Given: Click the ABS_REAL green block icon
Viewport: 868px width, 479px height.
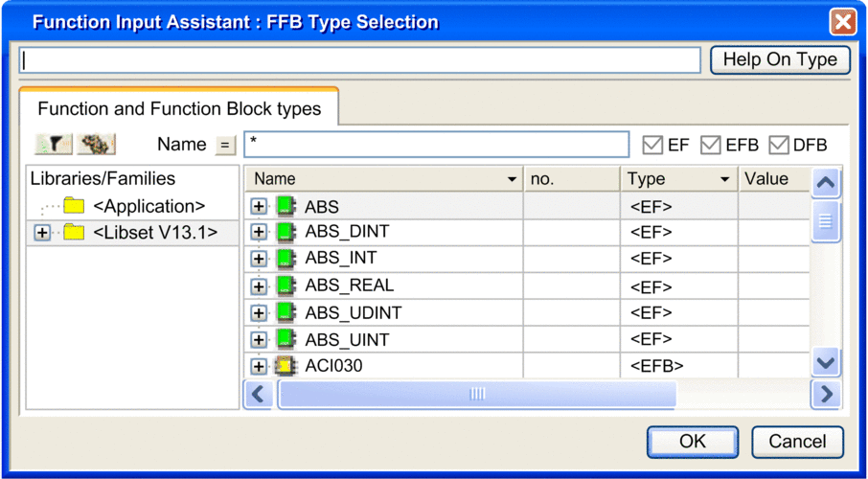Looking at the screenshot, I should pyautogui.click(x=286, y=285).
